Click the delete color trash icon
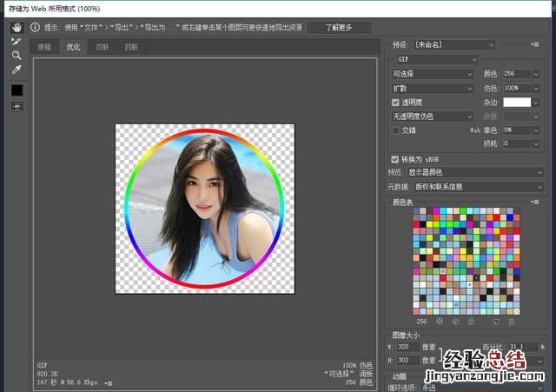556x392 pixels. (512, 321)
